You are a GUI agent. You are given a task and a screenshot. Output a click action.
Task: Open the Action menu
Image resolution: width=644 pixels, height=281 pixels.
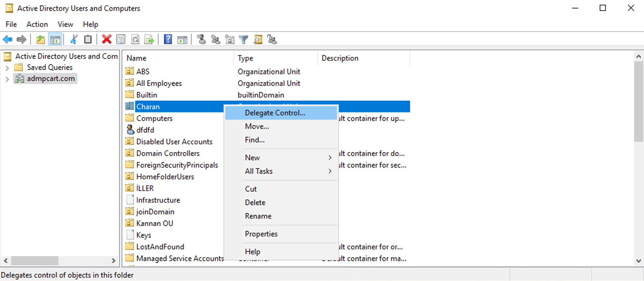(37, 24)
